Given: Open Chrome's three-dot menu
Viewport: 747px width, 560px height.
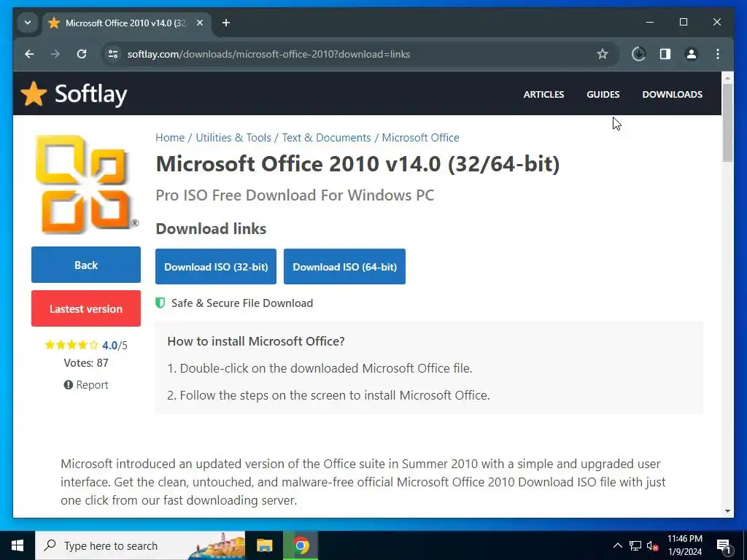Looking at the screenshot, I should (x=718, y=54).
